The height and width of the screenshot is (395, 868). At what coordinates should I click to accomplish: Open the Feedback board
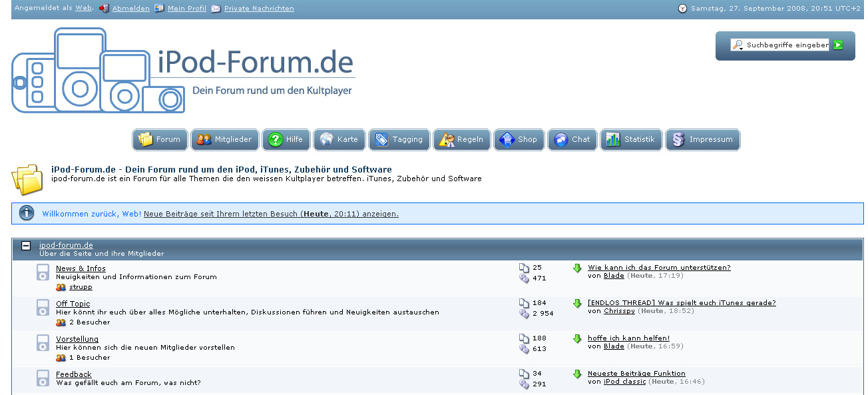point(74,374)
